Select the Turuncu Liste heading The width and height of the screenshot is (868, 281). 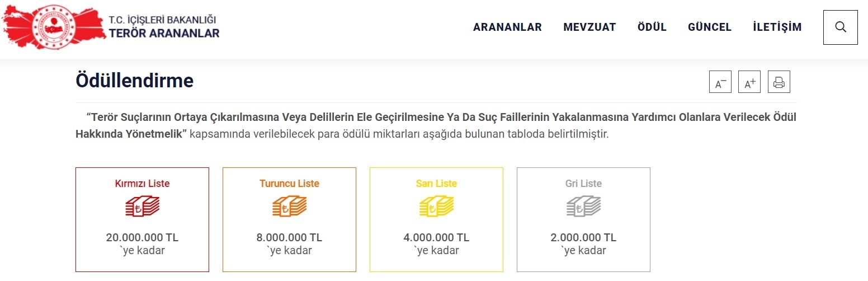289,184
